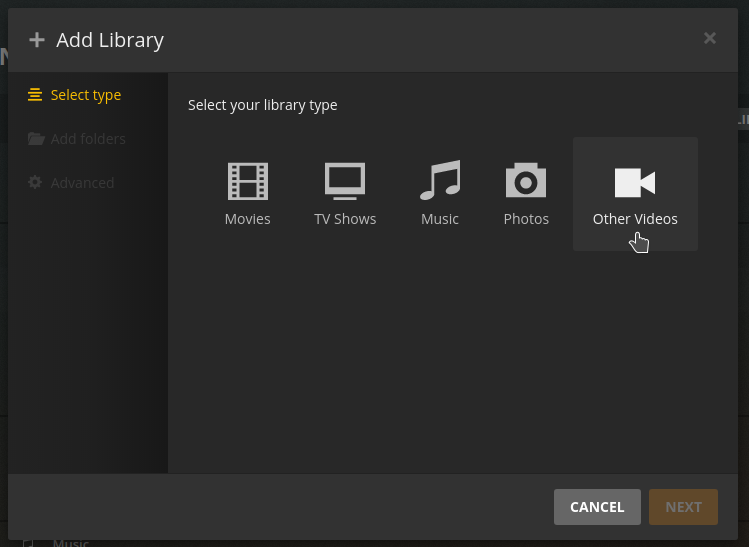The image size is (749, 547).
Task: Select the Movies library type
Action: pyautogui.click(x=247, y=194)
